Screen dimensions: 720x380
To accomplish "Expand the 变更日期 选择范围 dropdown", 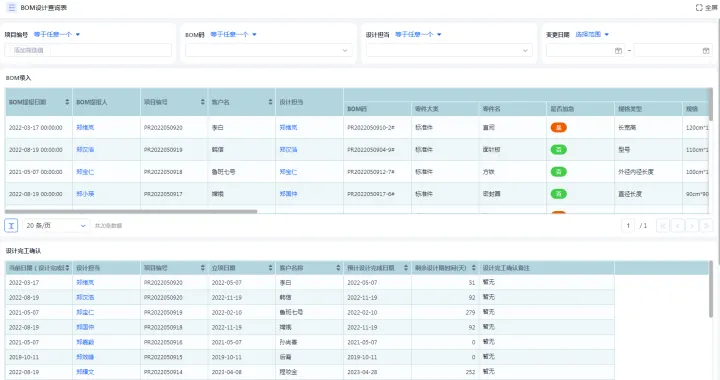I will tap(592, 34).
